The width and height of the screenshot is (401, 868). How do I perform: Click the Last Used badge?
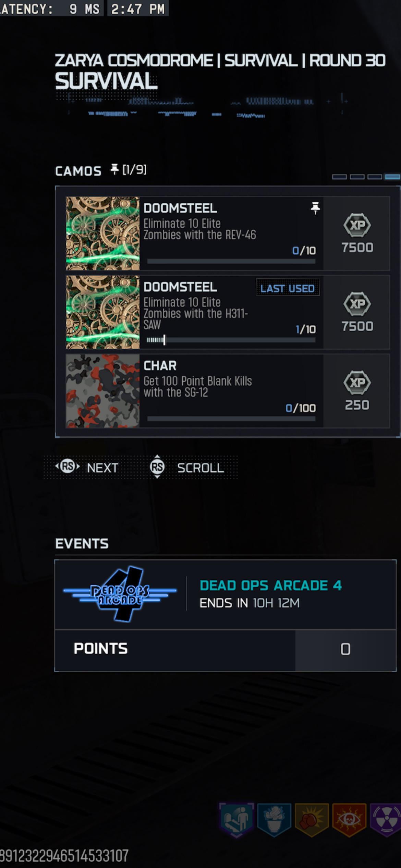point(288,288)
